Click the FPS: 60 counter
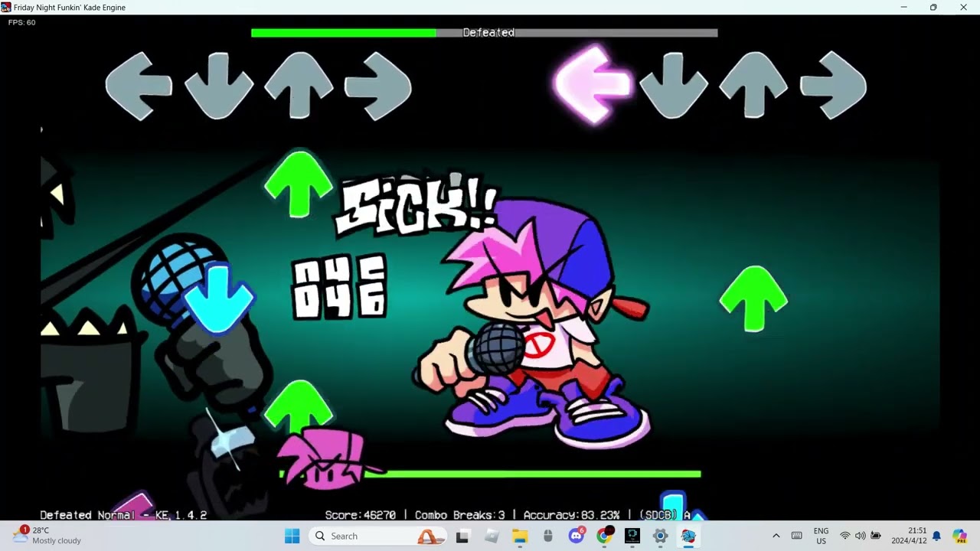980x551 pixels. [21, 22]
